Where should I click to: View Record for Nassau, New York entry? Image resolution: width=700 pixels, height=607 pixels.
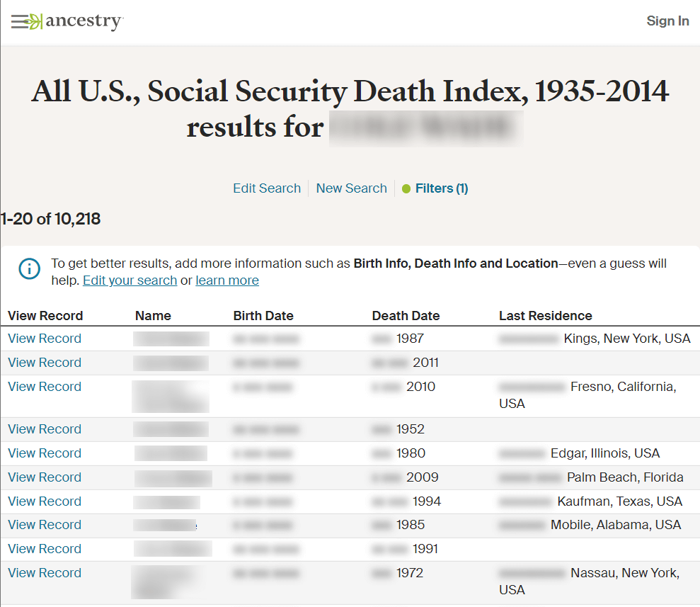(x=45, y=573)
